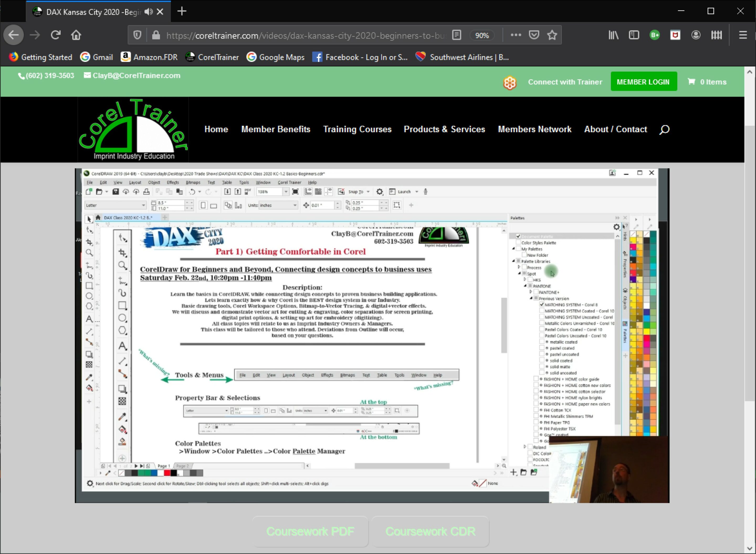756x554 pixels.
Task: Click the Coursework PDF button
Action: (310, 531)
